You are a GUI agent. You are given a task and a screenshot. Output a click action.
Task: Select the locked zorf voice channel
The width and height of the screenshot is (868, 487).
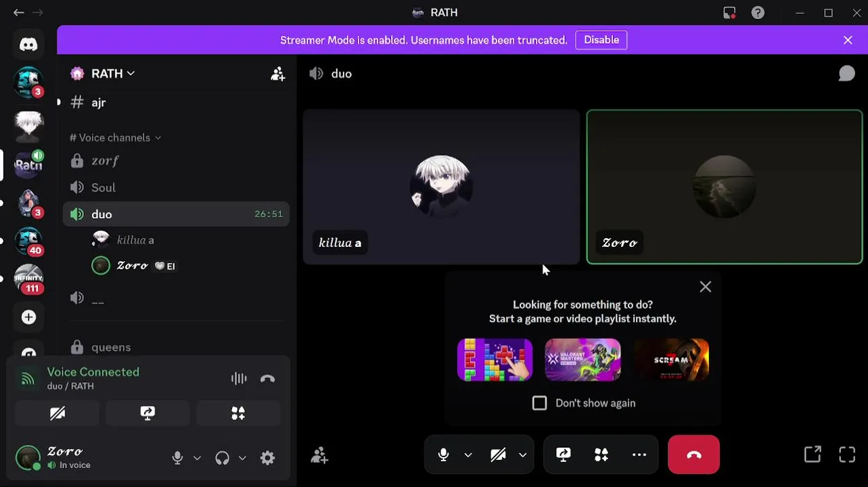176,161
